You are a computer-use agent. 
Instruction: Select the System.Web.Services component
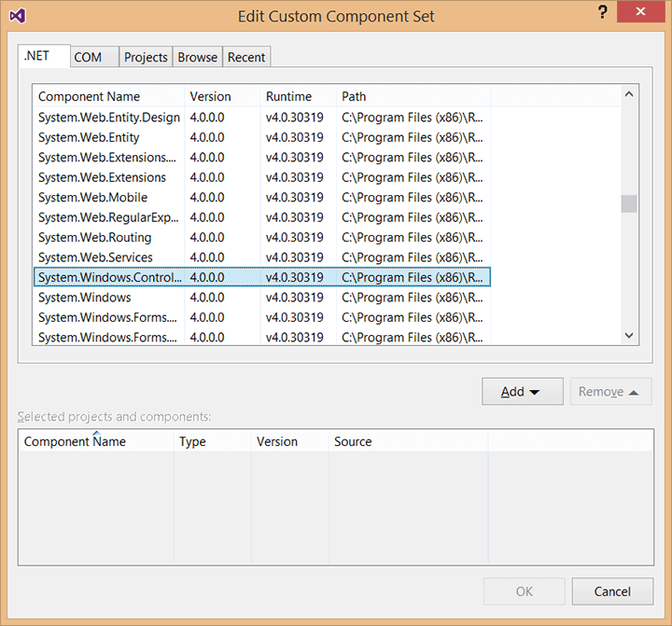pyautogui.click(x=262, y=257)
